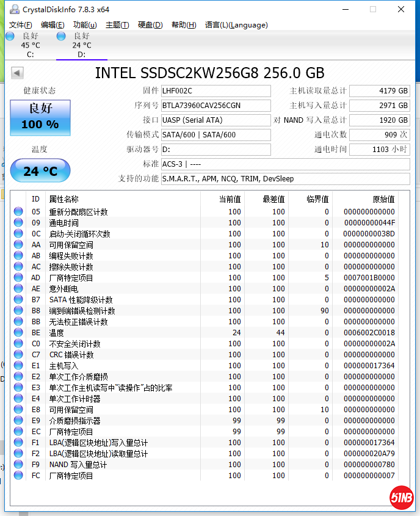This screenshot has height=516, width=420.
Task: Click the blue status dot beside NAND写入量总计
Action: coord(19,464)
